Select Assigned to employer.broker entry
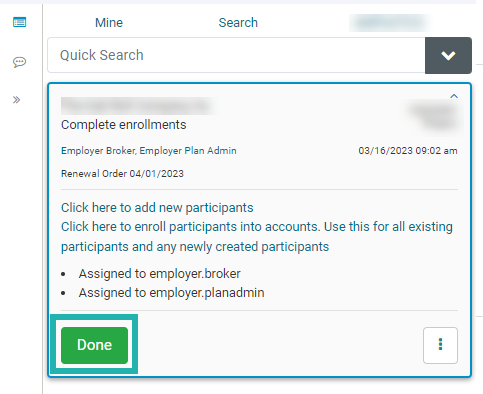483x394 pixels. [x=159, y=274]
